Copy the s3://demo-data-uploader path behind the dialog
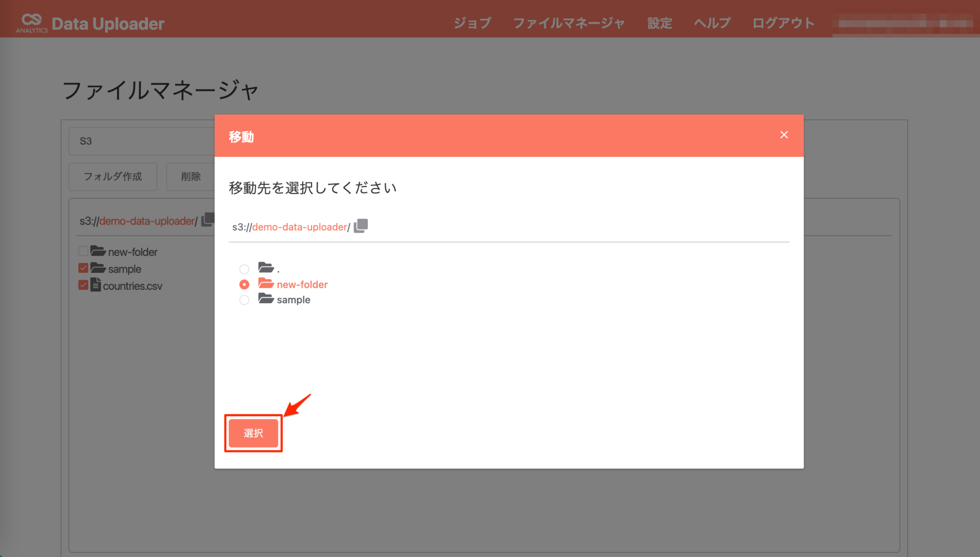Image resolution: width=980 pixels, height=557 pixels. (x=207, y=219)
